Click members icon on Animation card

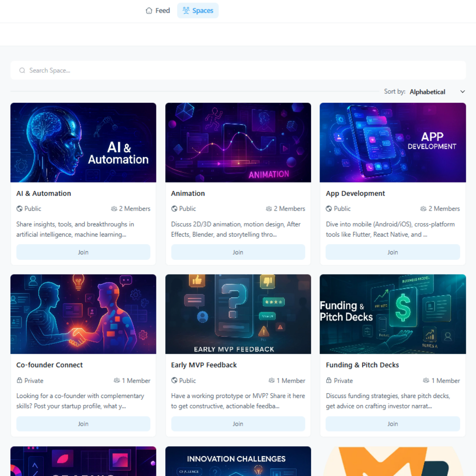point(269,209)
